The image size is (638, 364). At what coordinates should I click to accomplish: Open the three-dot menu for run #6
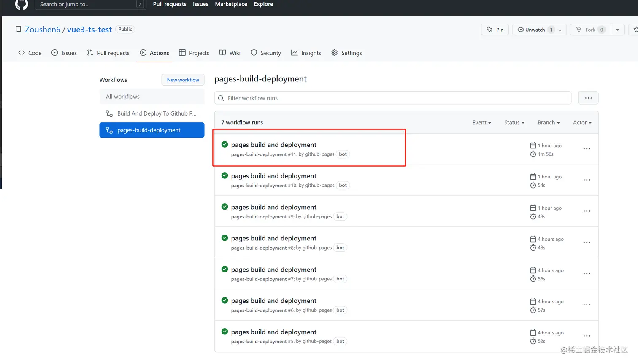pyautogui.click(x=587, y=305)
